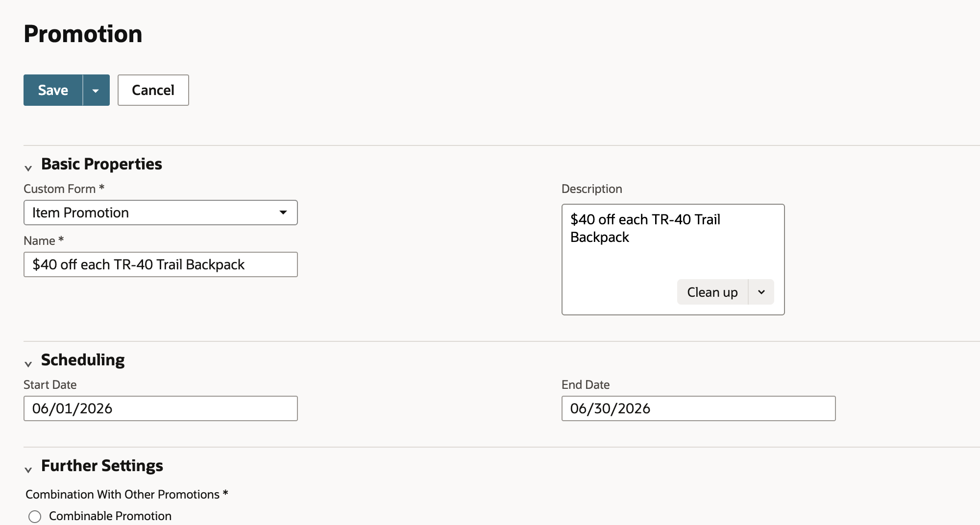Select the Combinable Promotion radio button

[35, 516]
